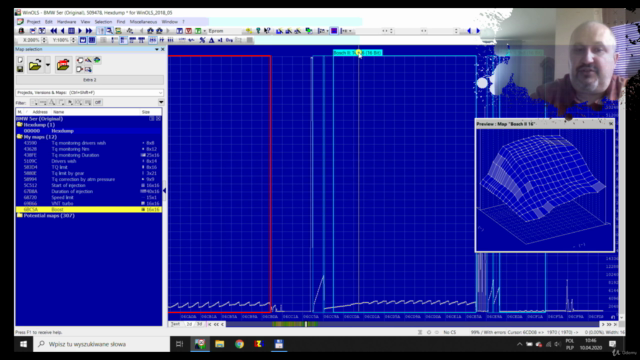The image size is (640, 360).
Task: Select Tq monitoring Nm map
Action: 89,149
